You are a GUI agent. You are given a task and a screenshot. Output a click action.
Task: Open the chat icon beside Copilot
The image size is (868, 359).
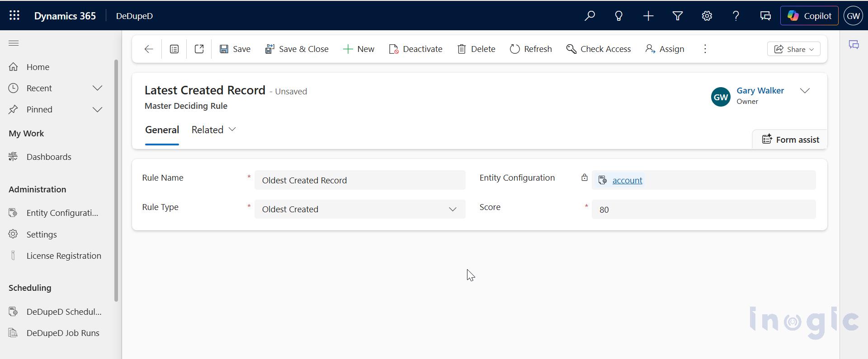click(765, 16)
